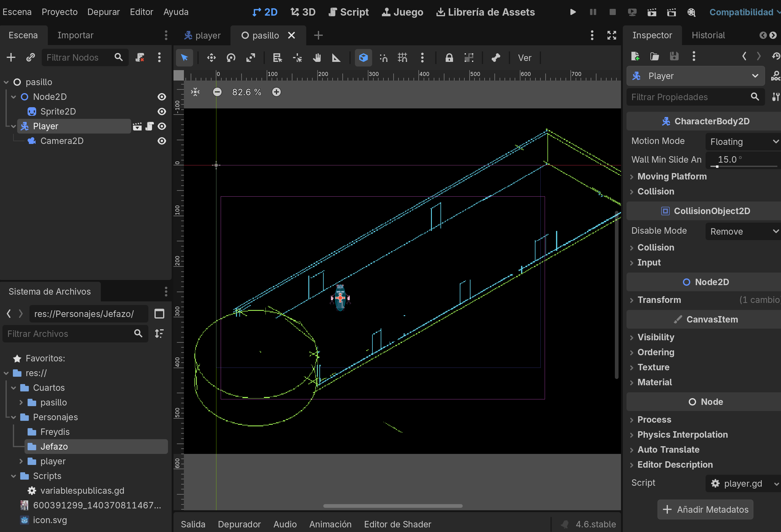The height and width of the screenshot is (532, 781).
Task: Select the Move mode tool in toolbar
Action: click(211, 58)
